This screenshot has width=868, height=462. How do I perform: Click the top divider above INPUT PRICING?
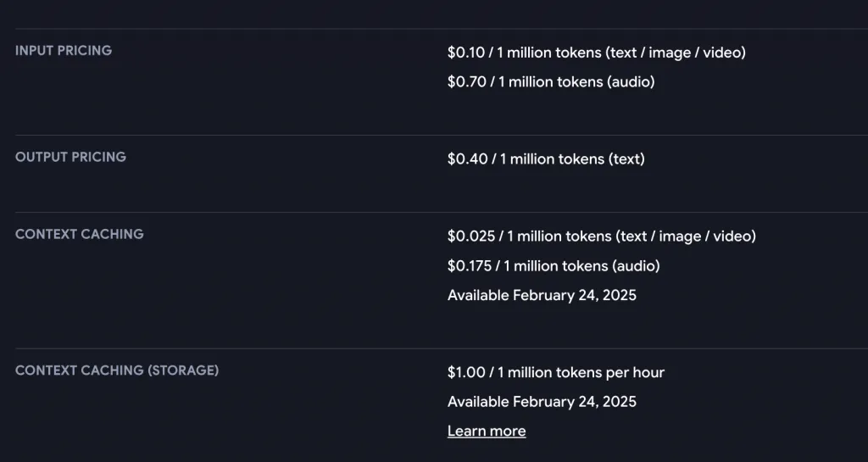(x=434, y=29)
